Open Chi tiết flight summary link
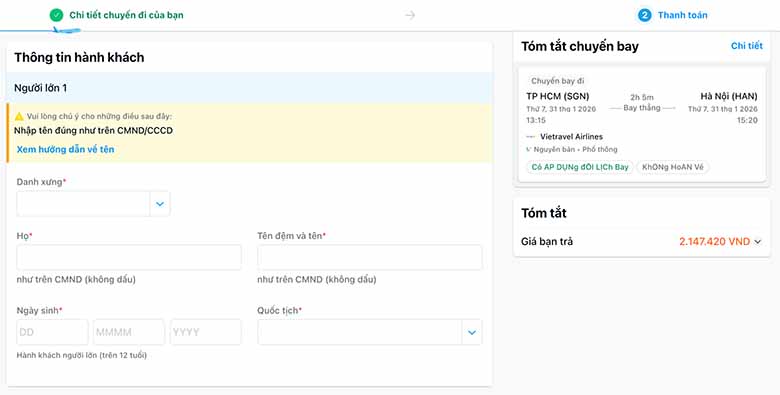Viewport: 780px width, 395px height. [747, 46]
